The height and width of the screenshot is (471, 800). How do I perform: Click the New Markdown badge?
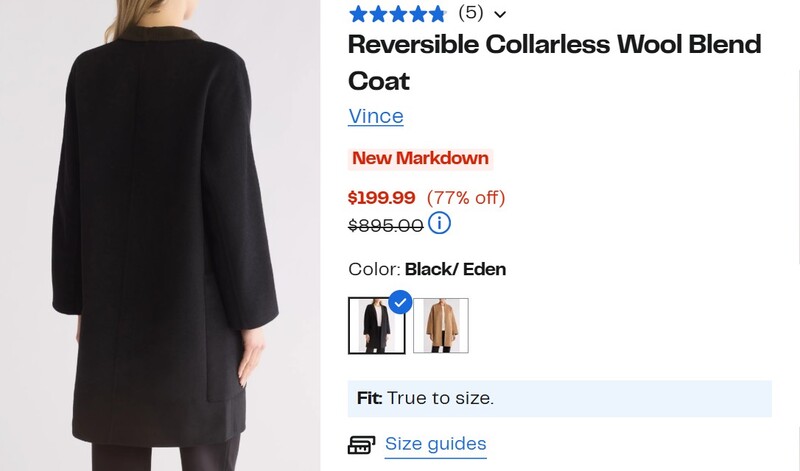(421, 158)
